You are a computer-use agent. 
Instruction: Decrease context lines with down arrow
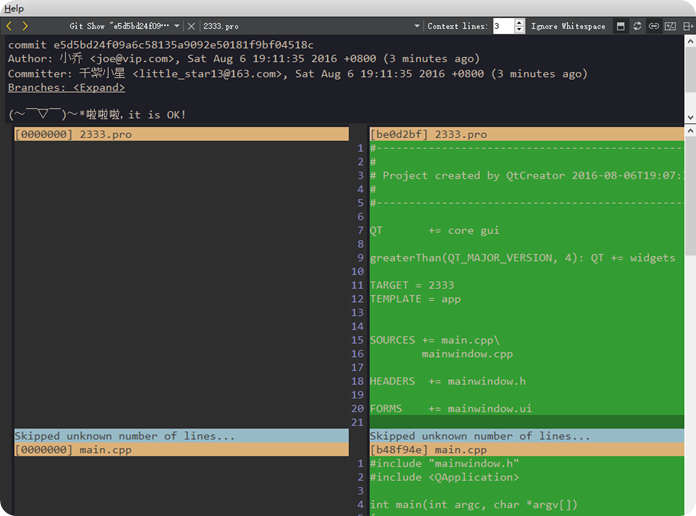[x=519, y=30]
